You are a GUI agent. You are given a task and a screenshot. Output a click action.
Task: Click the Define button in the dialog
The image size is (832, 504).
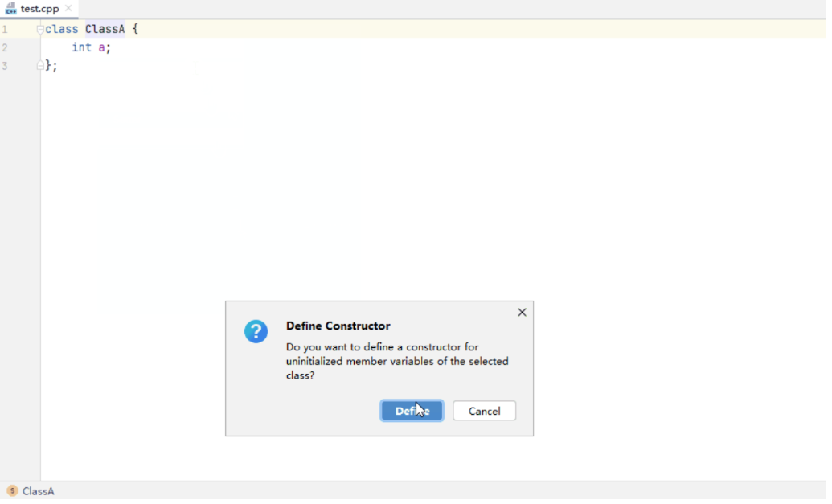coord(412,411)
